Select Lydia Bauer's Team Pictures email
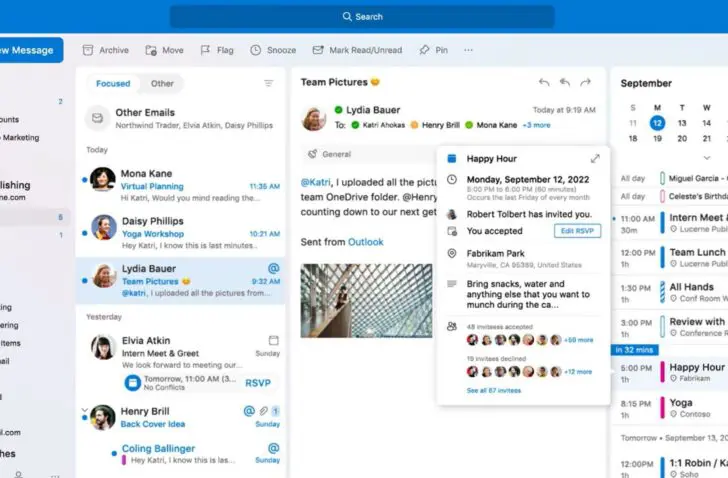Viewport: 728px width, 478px height. (180, 280)
